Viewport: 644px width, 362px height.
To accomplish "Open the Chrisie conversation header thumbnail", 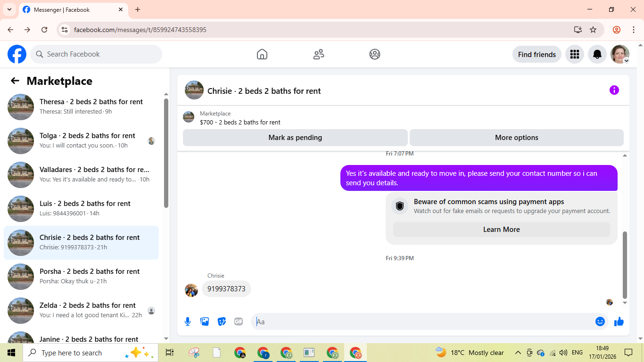I will tap(194, 90).
